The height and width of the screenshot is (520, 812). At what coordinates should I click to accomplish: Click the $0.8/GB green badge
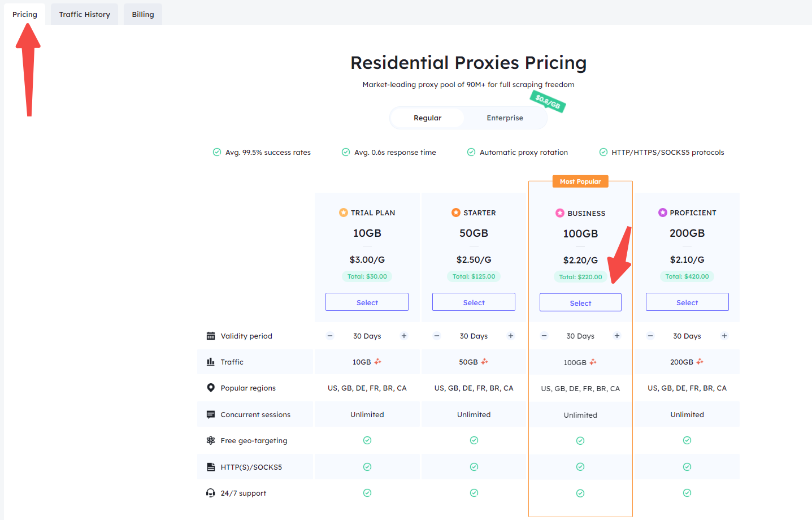548,102
